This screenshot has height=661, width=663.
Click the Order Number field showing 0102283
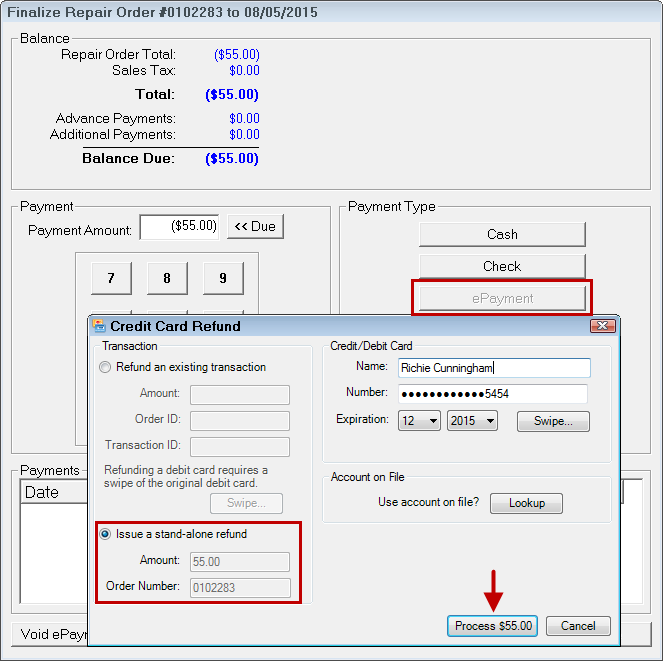coord(240,588)
